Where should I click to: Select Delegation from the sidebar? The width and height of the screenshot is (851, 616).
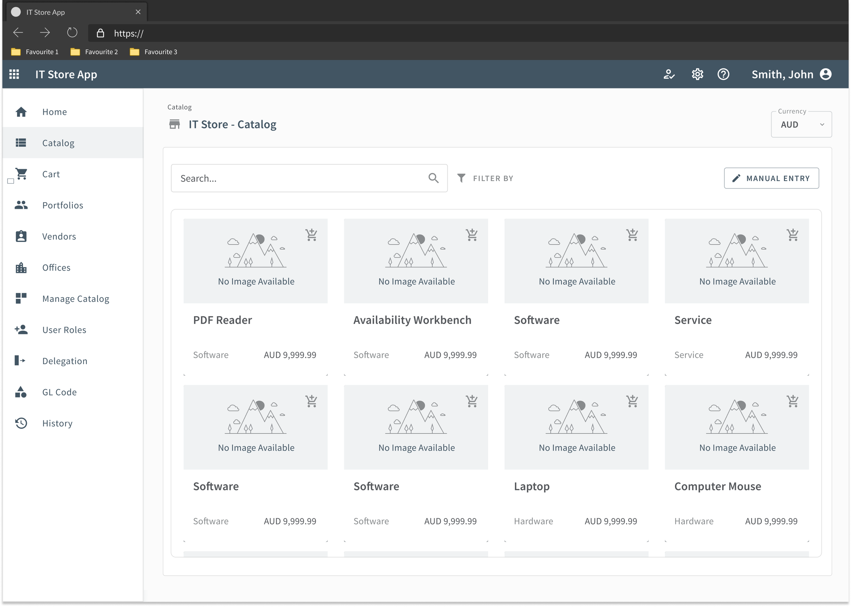coord(65,361)
